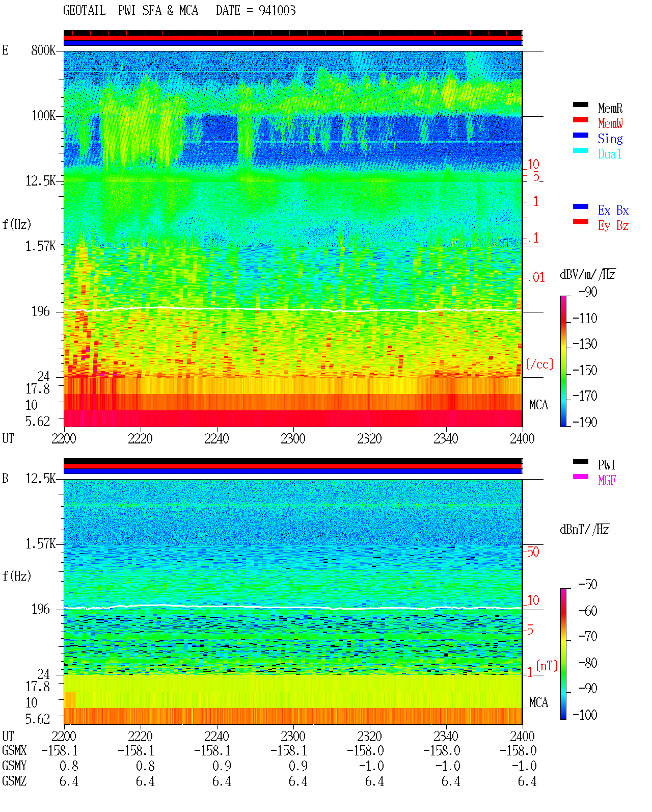Click the GSMZ row label
Screen dimensions: 652x812
coord(14,781)
